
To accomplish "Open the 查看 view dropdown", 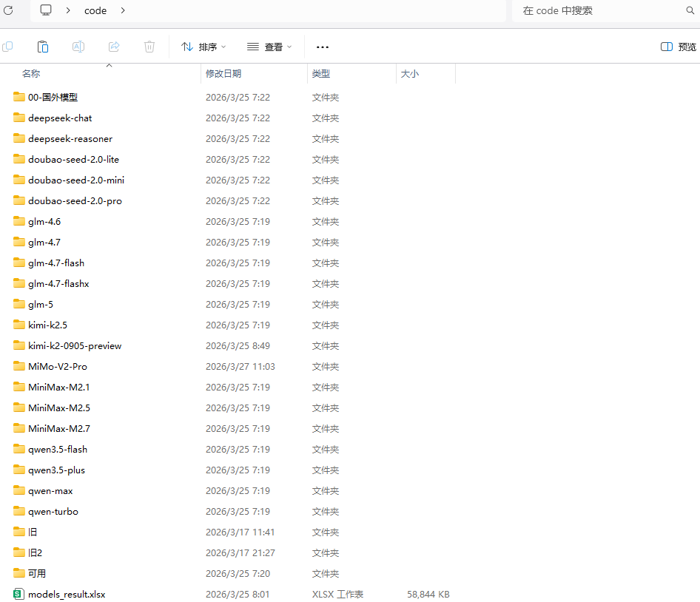I will click(269, 47).
